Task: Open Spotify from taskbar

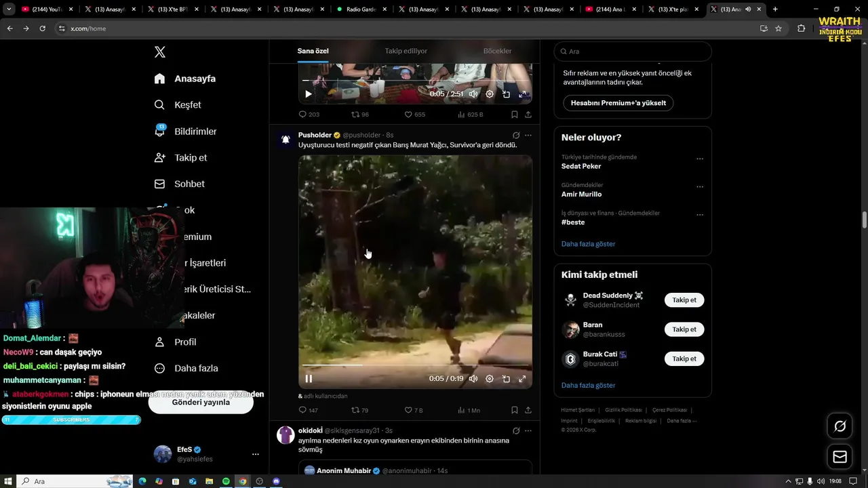Action: click(226, 481)
